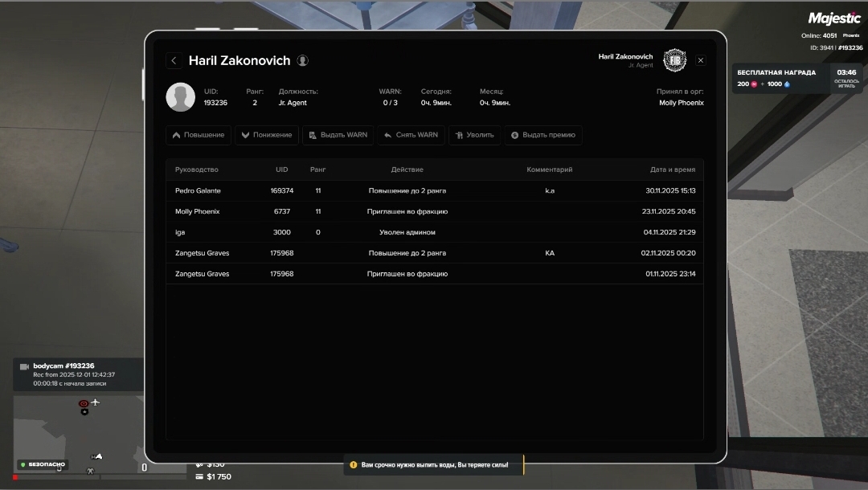Viewport: 868px width, 490px height.
Task: Click the date 23.11.2025 20:45
Action: [x=669, y=212]
